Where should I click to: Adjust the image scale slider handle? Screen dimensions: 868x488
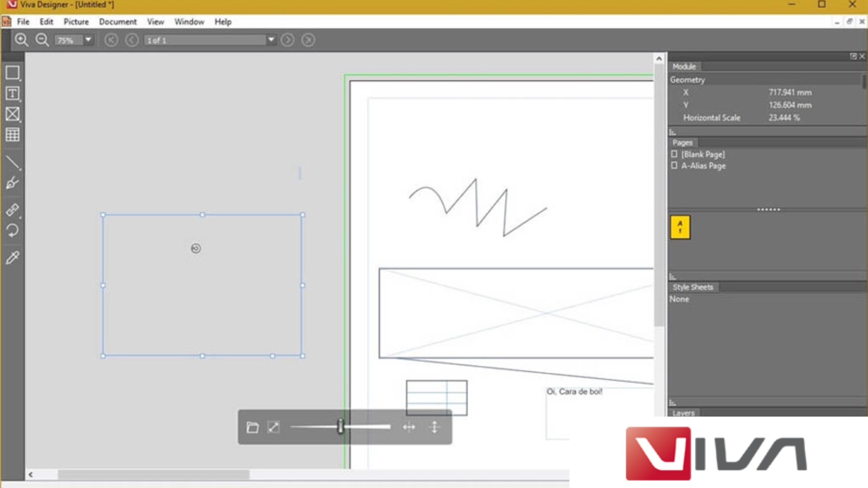coord(339,427)
